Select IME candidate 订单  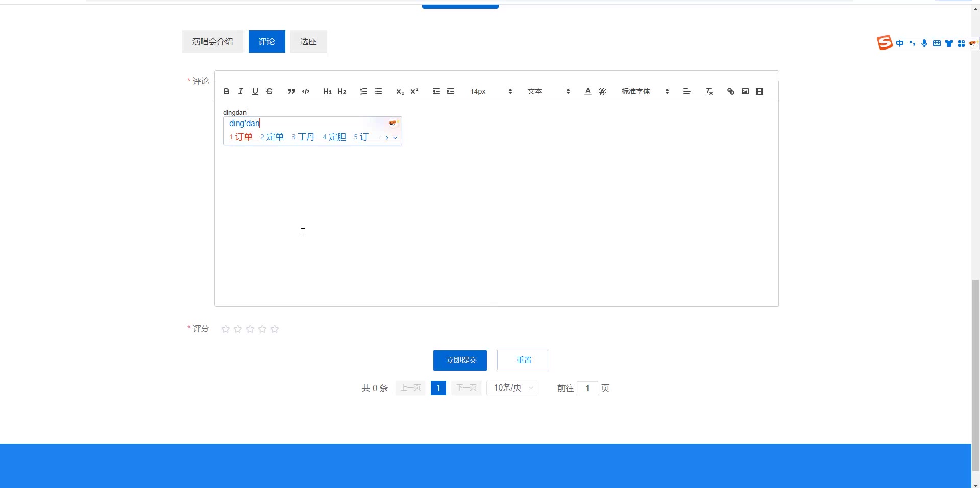[241, 137]
